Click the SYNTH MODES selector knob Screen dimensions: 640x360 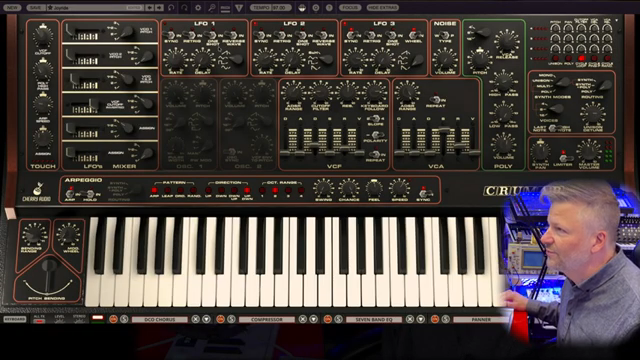coord(563,82)
